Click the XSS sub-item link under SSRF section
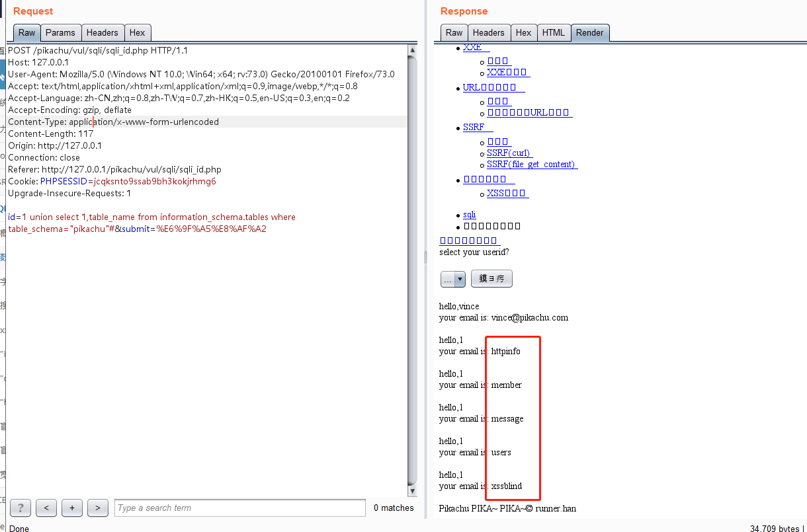 (507, 193)
